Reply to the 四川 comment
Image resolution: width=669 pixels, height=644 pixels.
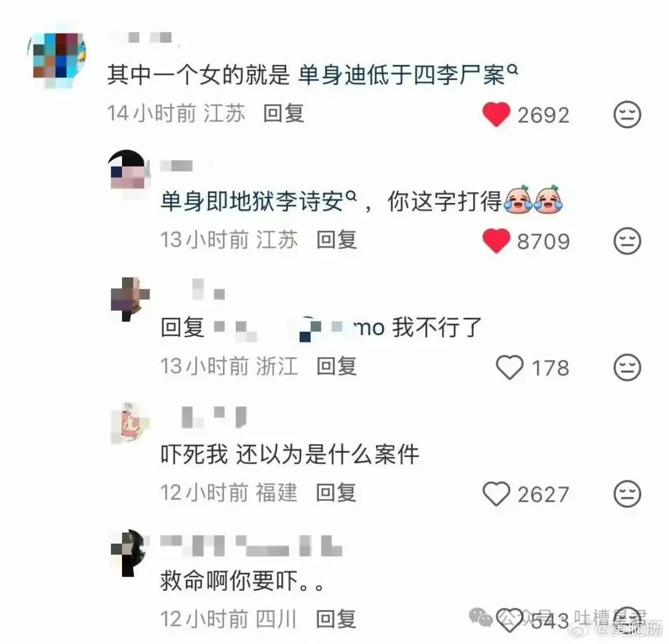pos(336,619)
